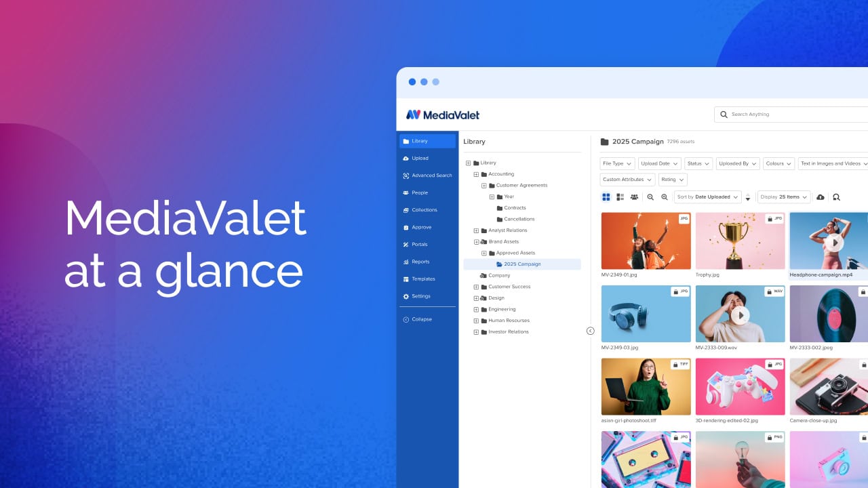Open the Upload Date filter dropdown
The height and width of the screenshot is (488, 868).
click(659, 163)
